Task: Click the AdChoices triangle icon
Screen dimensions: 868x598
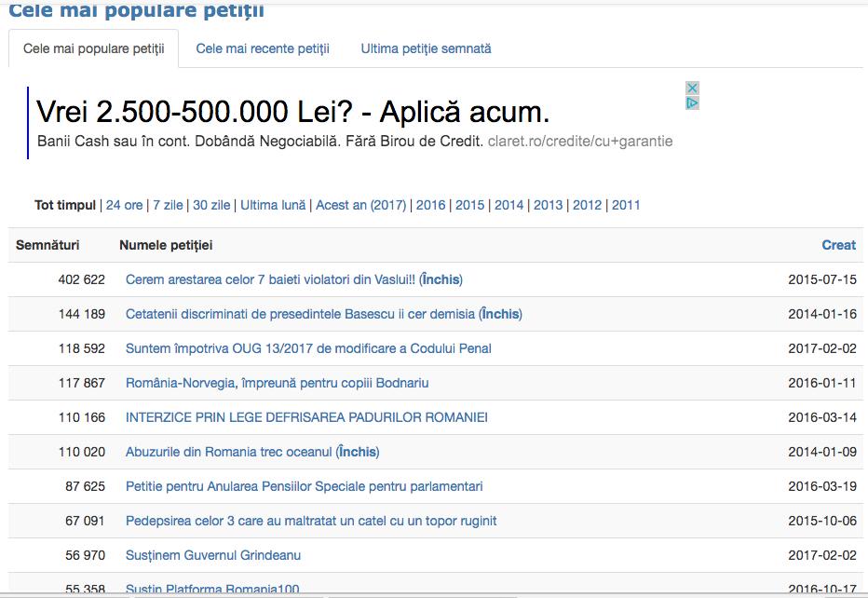Action: 692,103
